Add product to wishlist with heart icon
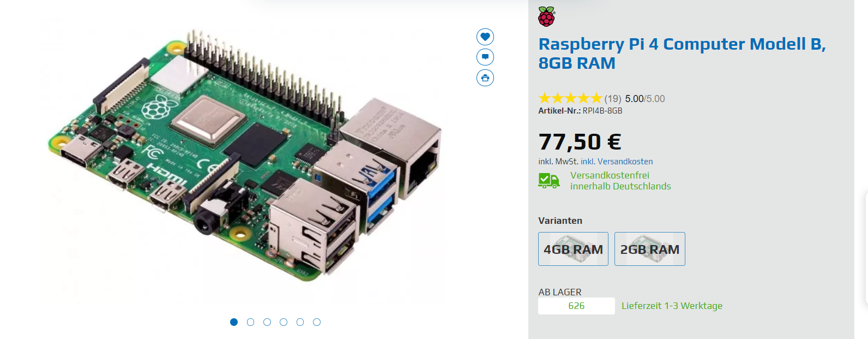The height and width of the screenshot is (339, 868). click(485, 37)
